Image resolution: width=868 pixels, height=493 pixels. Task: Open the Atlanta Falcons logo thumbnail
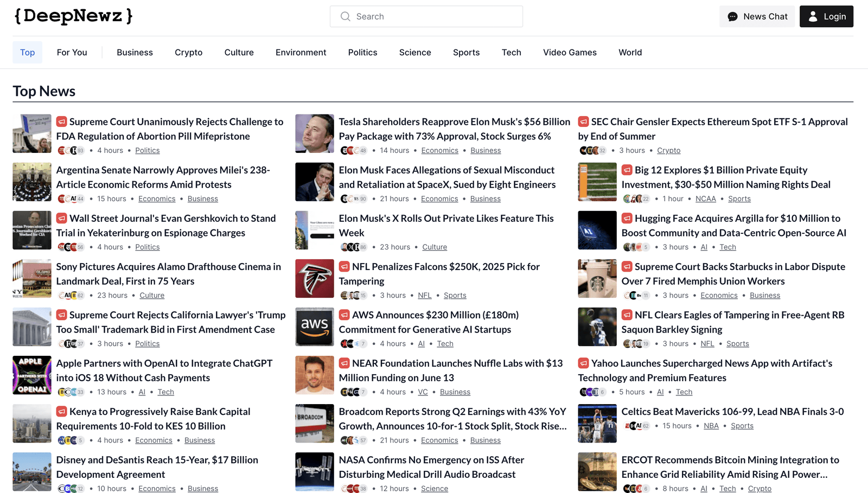pyautogui.click(x=315, y=279)
